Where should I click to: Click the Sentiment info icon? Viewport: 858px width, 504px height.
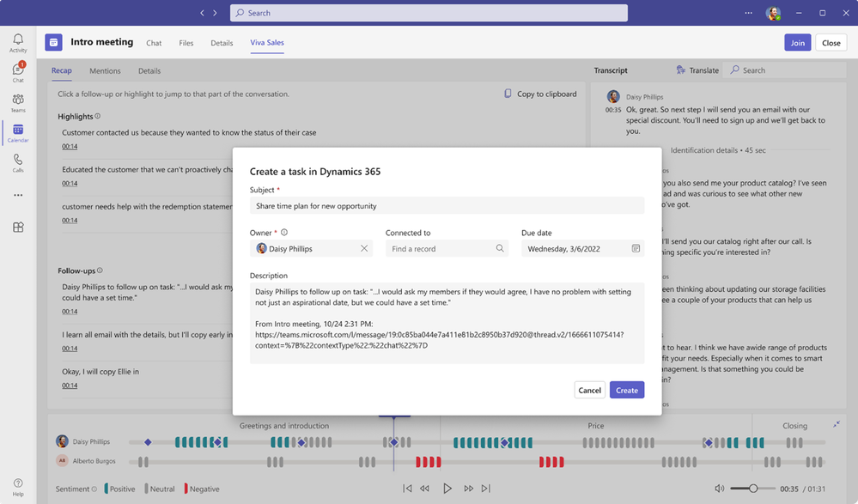94,489
